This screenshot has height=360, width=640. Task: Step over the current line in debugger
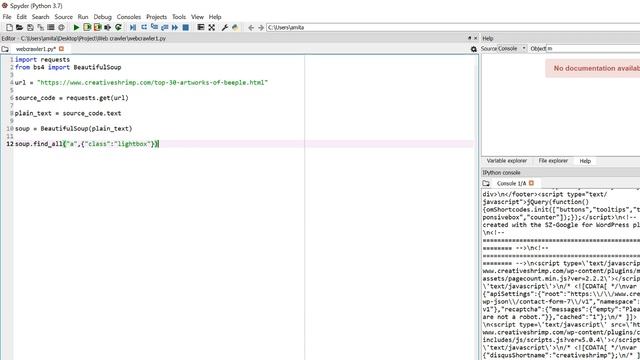(x=144, y=27)
